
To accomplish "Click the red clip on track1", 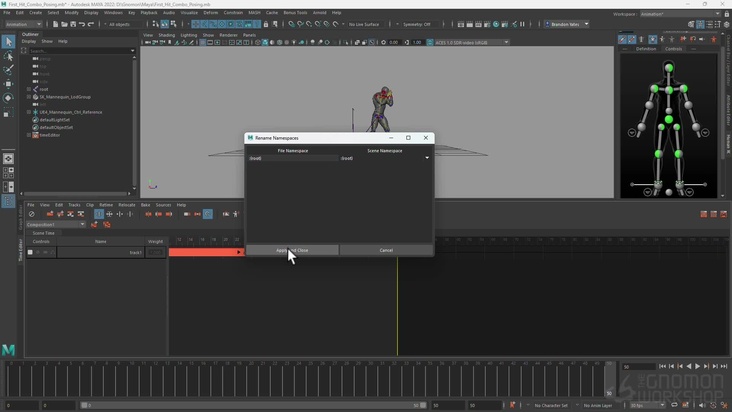I will tap(206, 252).
